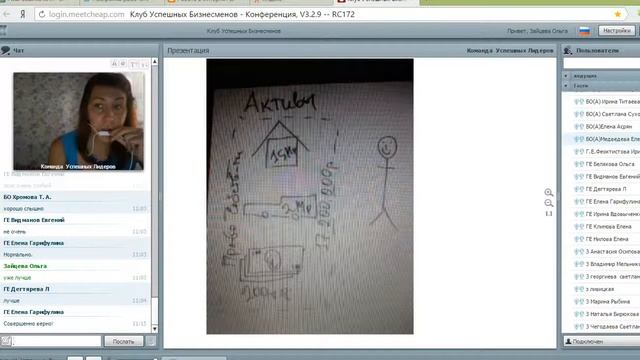Viewport: 640px width, 360px height.
Task: Click the Послать send button
Action: point(124,341)
